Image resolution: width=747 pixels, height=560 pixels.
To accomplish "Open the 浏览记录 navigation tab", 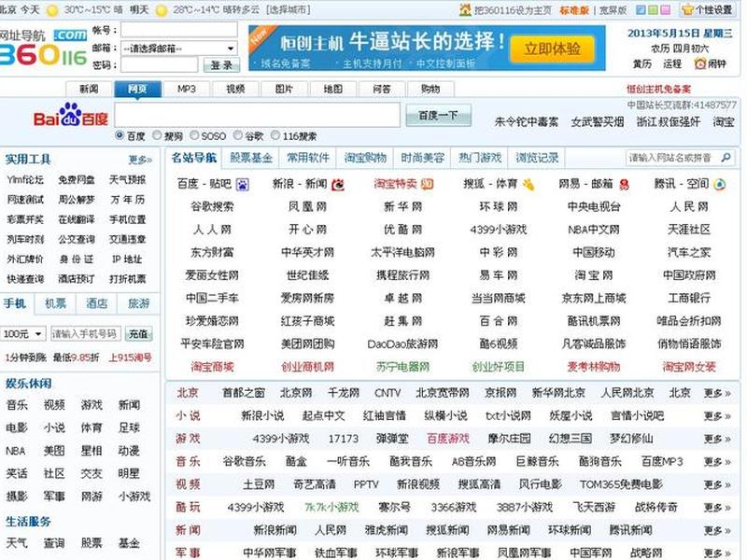I will click(537, 158).
